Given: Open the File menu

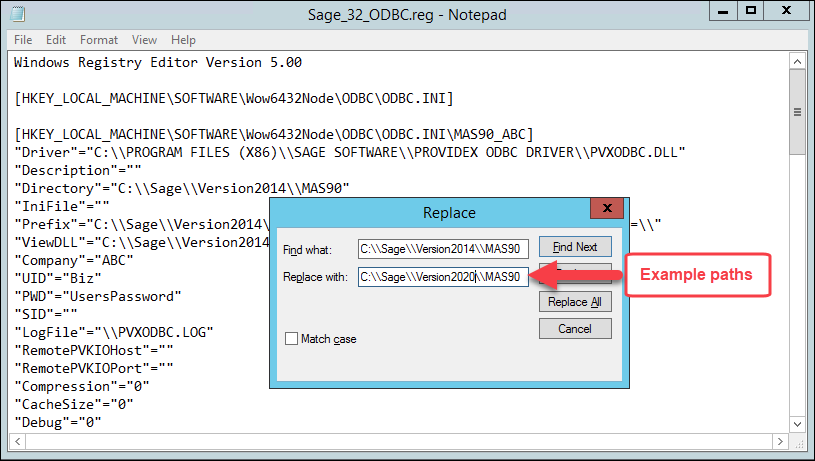Looking at the screenshot, I should [x=23, y=40].
